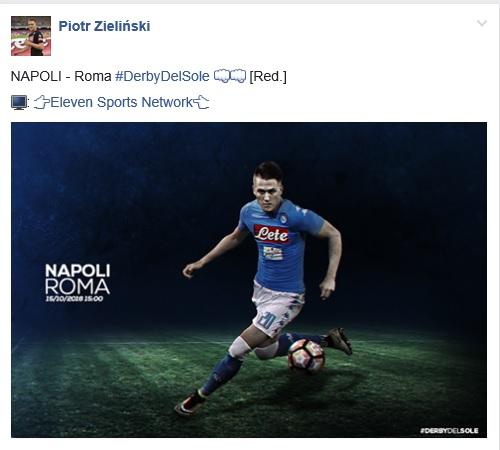
Task: Open Piotr Zieliński's profile name link
Action: [104, 26]
